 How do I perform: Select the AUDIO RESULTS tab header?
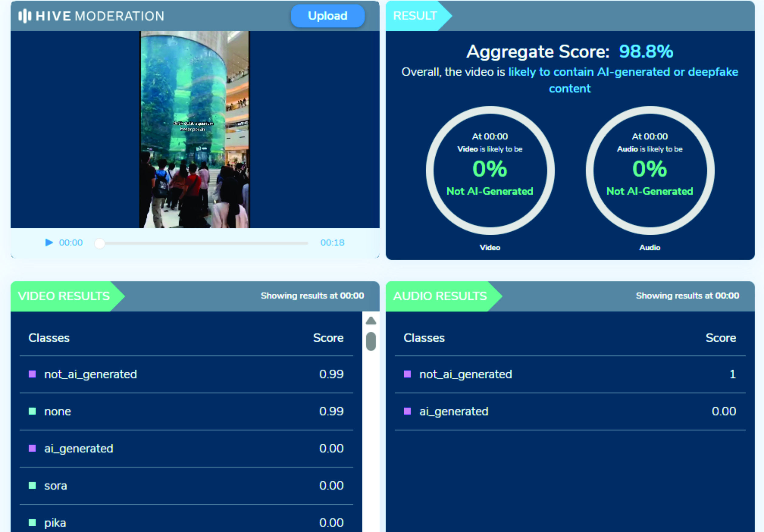440,296
